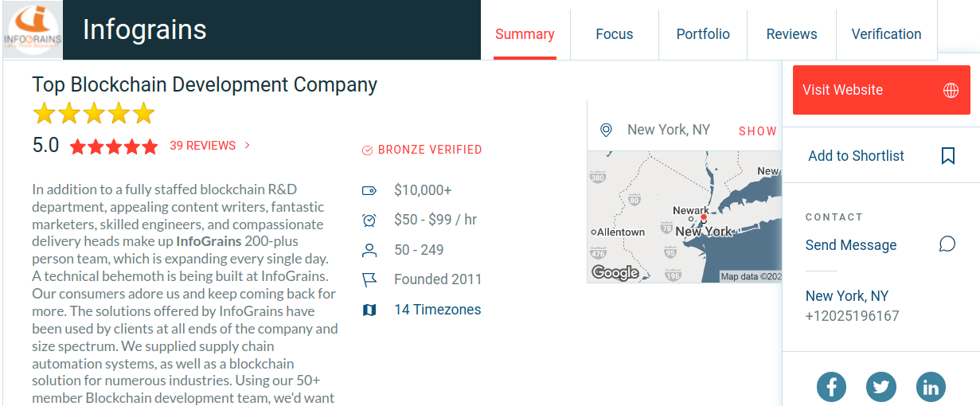This screenshot has width=980, height=406.
Task: Go to the Reviews tab
Action: point(791,34)
